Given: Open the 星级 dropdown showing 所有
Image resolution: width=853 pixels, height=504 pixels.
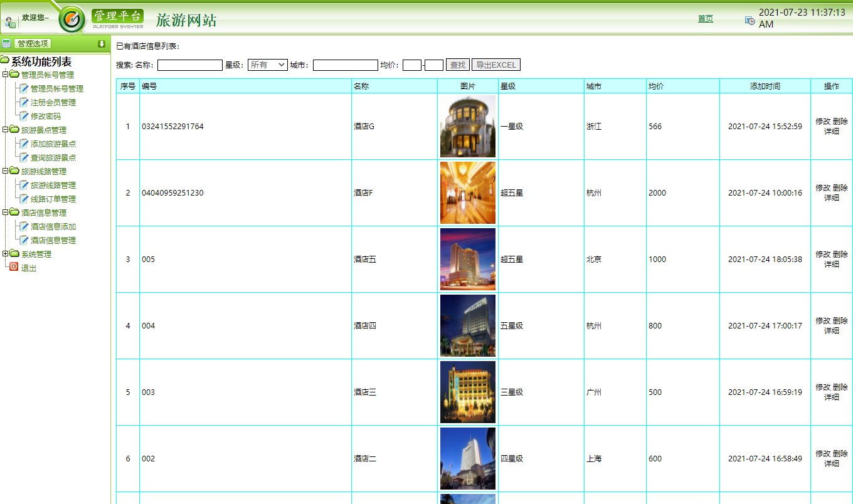Looking at the screenshot, I should [267, 65].
